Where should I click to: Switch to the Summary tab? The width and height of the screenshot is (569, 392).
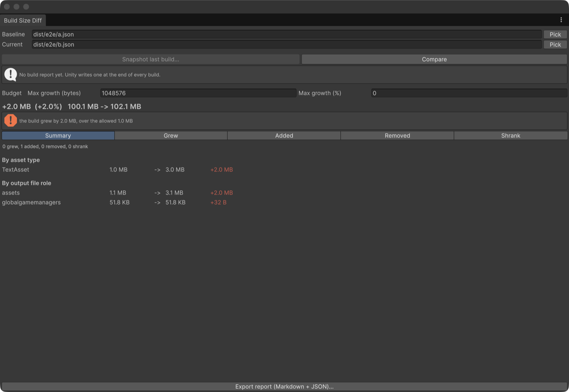pyautogui.click(x=58, y=135)
